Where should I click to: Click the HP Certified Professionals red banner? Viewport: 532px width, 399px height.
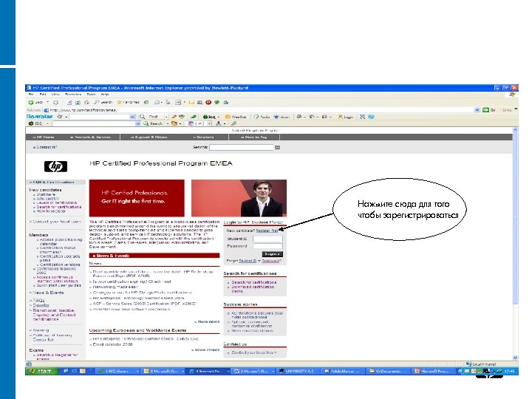[x=137, y=198]
